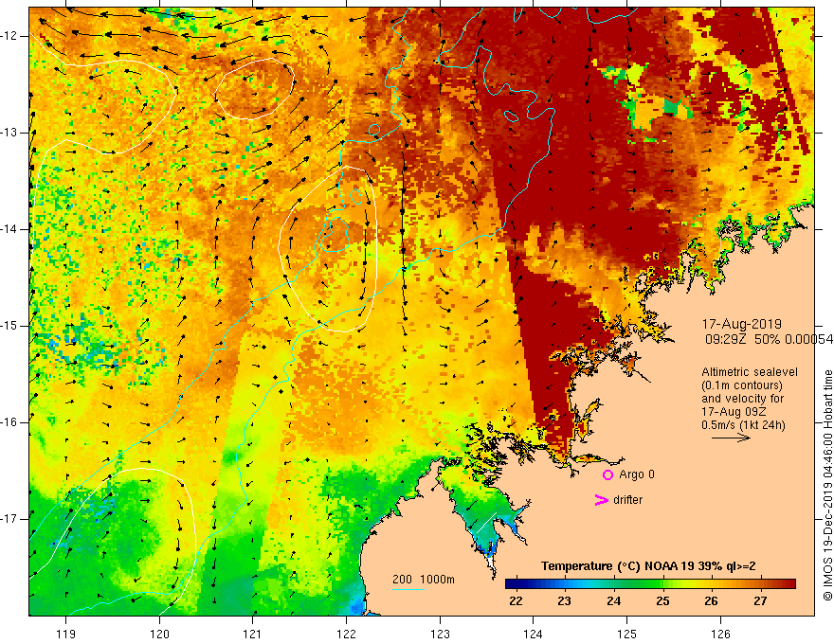This screenshot has width=834, height=644.
Task: Click the 124 longitude axis label
Action: (534, 634)
